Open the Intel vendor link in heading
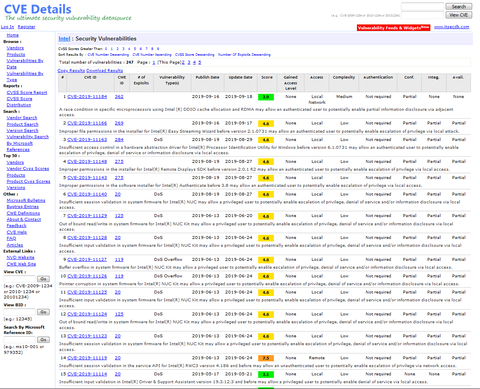 click(x=64, y=39)
